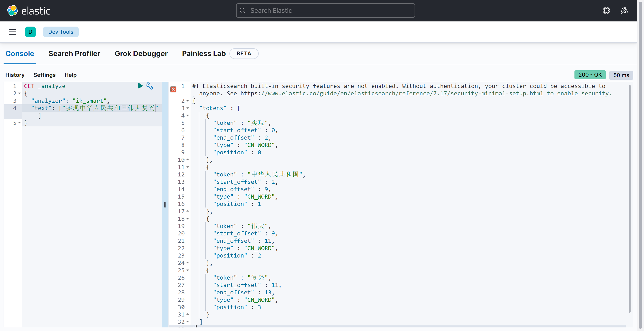Click "start_offset" : 0 line

tap(245, 130)
